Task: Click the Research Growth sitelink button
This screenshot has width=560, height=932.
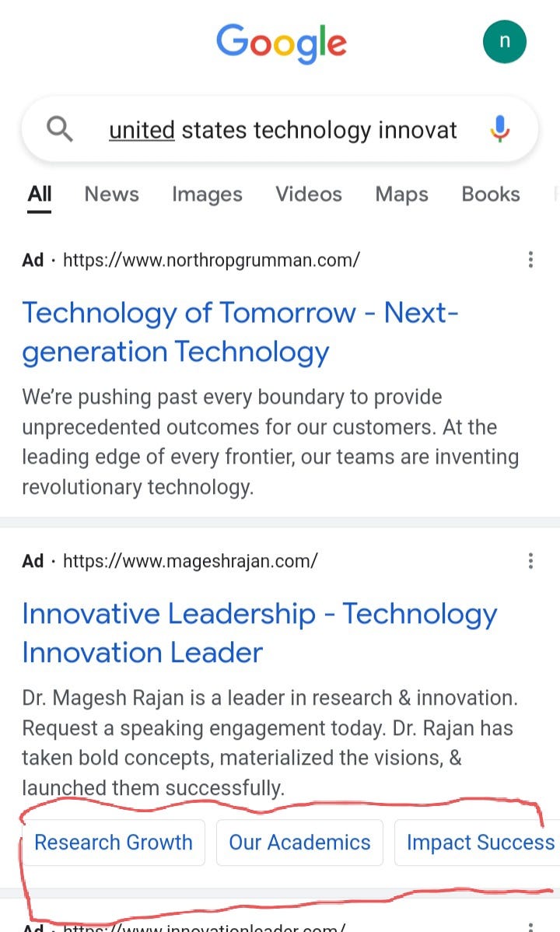Action: pos(113,843)
